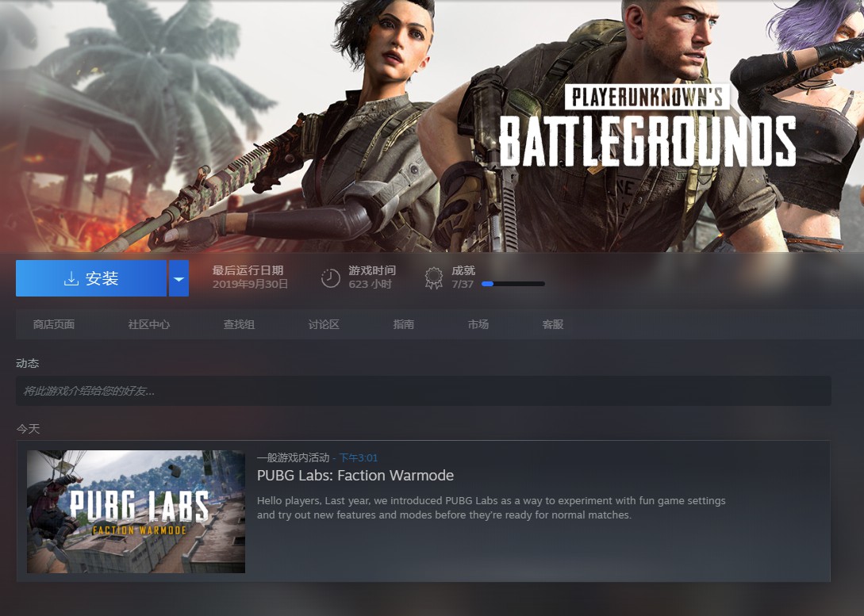This screenshot has width=864, height=616.
Task: Click the blue 安装 install button
Action: [91, 278]
